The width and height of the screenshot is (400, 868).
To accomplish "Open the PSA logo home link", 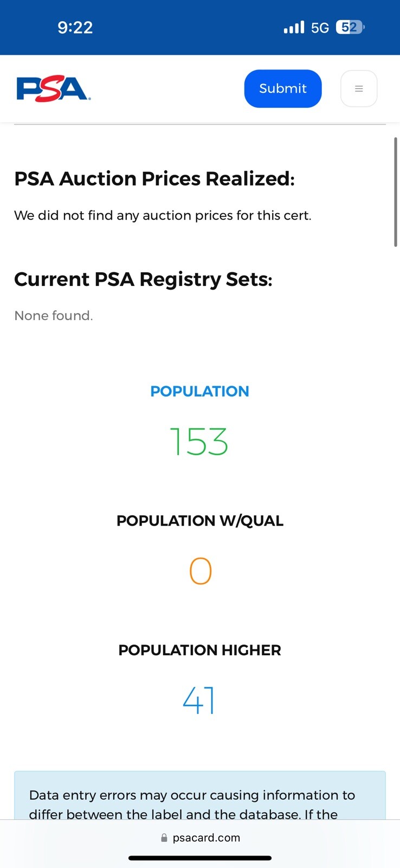I will point(54,88).
